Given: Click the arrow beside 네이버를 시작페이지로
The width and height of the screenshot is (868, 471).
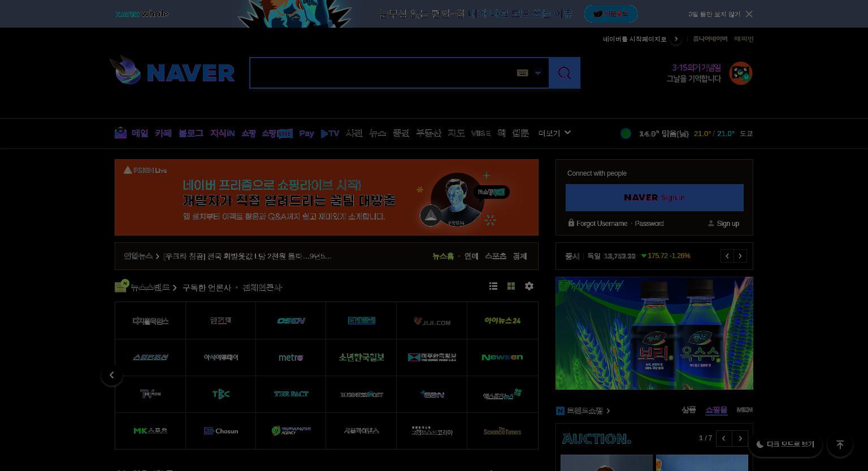Looking at the screenshot, I should [676, 39].
